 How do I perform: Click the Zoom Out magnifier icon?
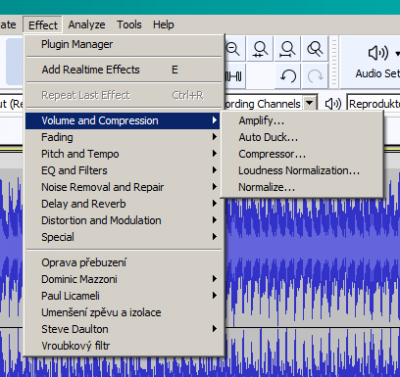234,49
